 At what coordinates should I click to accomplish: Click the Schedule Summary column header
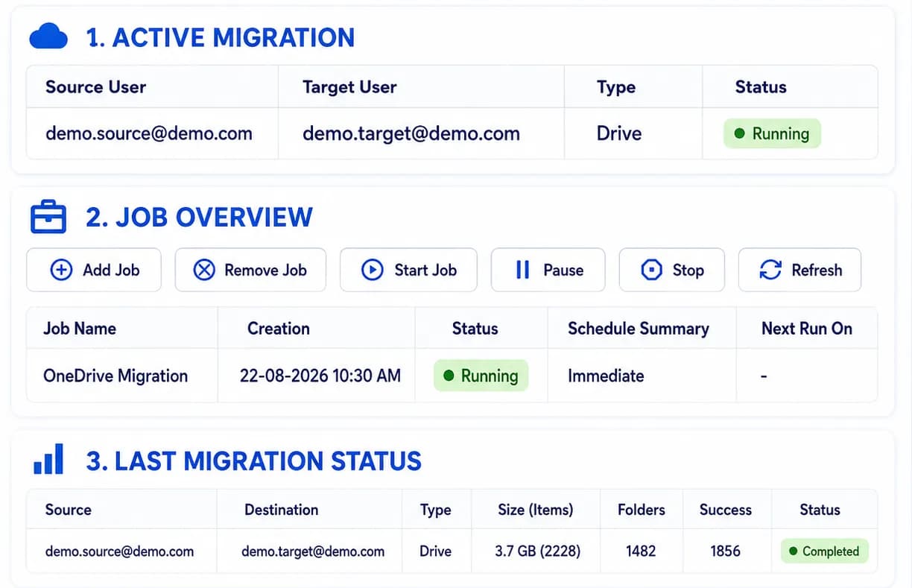click(639, 329)
